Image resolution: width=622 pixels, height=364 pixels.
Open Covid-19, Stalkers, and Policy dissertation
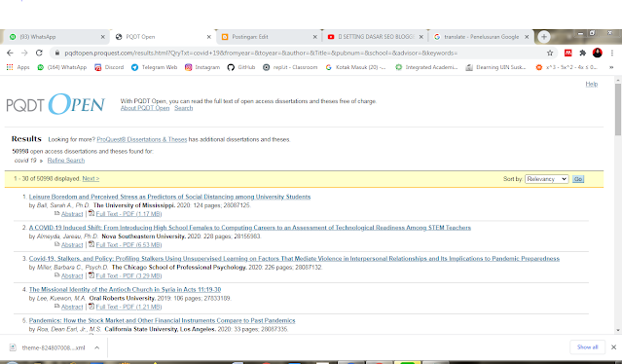[294, 259]
